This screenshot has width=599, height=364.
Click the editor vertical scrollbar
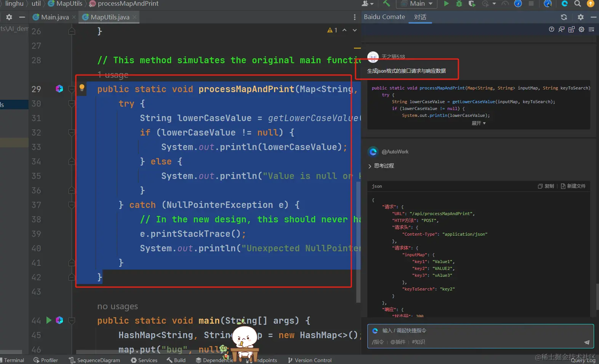pyautogui.click(x=358, y=242)
